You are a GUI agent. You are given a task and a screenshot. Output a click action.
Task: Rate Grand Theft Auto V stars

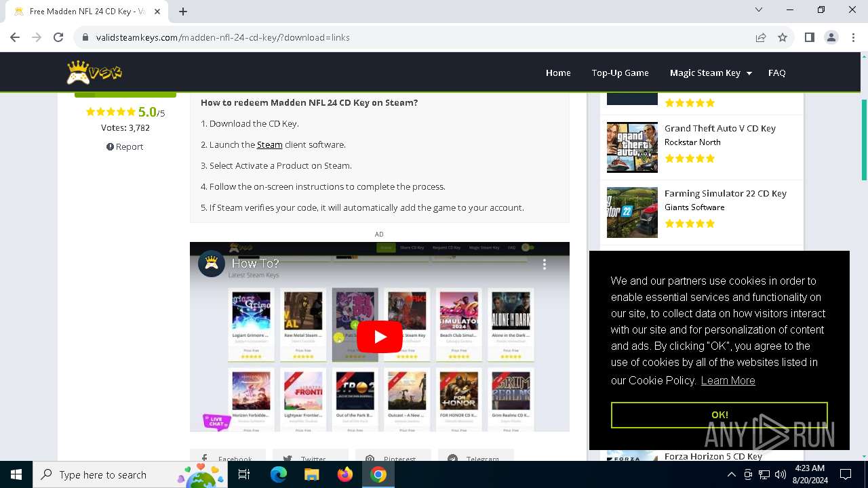tap(690, 159)
